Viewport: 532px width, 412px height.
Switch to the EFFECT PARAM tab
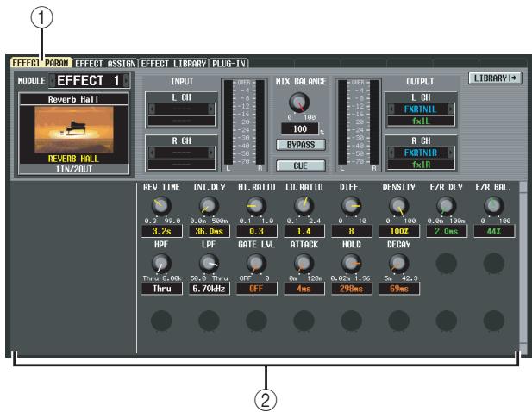pos(41,63)
